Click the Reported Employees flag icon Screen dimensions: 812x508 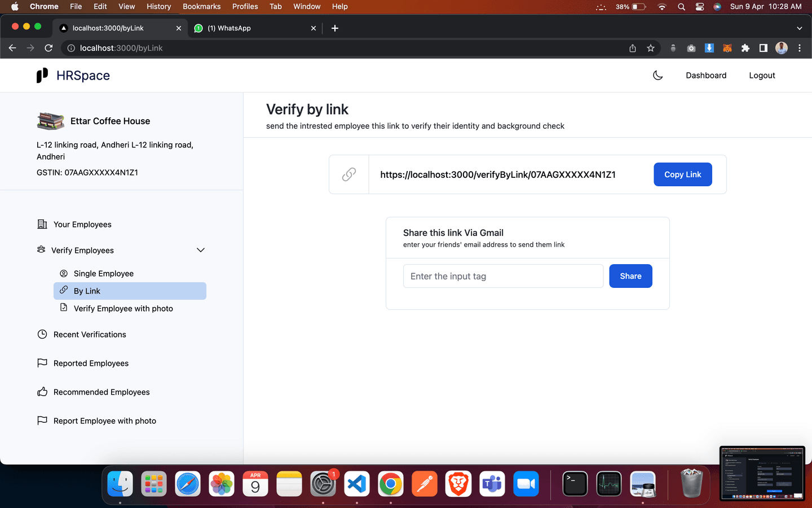coord(42,363)
